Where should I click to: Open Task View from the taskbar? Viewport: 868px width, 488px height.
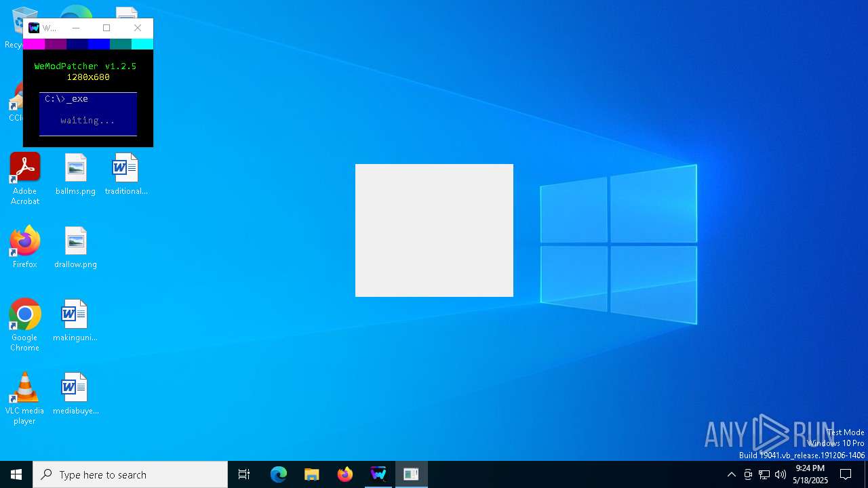click(244, 474)
